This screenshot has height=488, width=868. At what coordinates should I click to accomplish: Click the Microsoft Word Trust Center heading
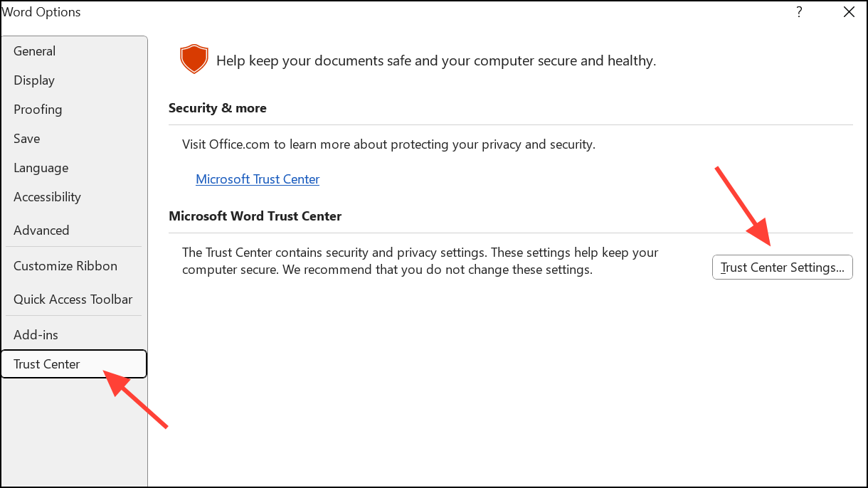pos(255,216)
